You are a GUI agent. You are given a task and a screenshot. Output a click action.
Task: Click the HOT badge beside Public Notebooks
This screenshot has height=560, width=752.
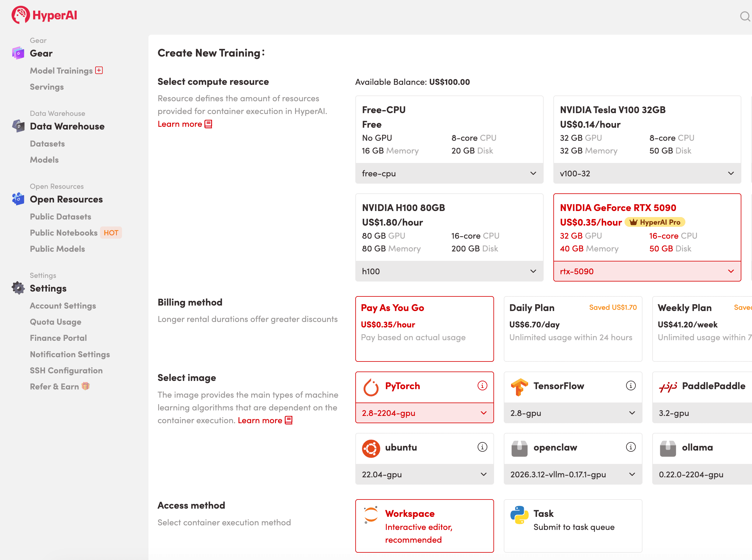coord(111,233)
